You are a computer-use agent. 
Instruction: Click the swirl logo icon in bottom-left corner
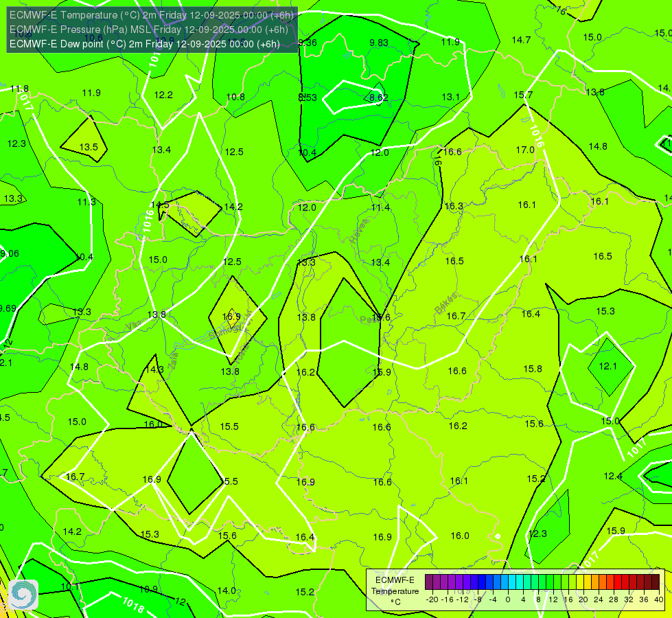click(x=23, y=595)
